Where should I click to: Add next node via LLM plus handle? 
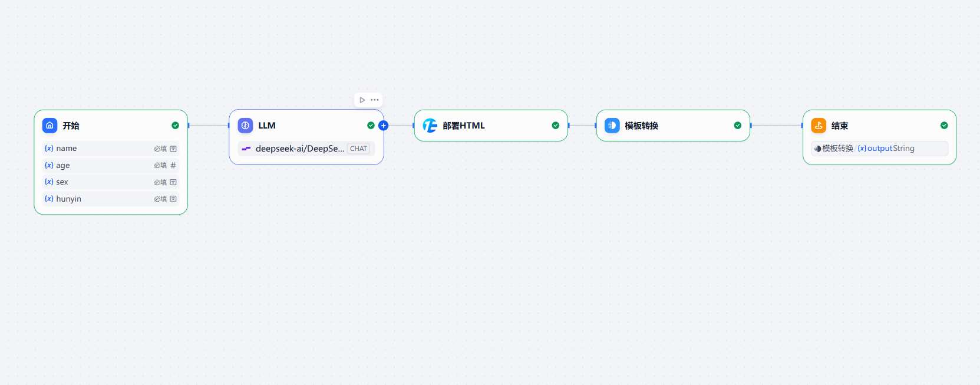[384, 126]
